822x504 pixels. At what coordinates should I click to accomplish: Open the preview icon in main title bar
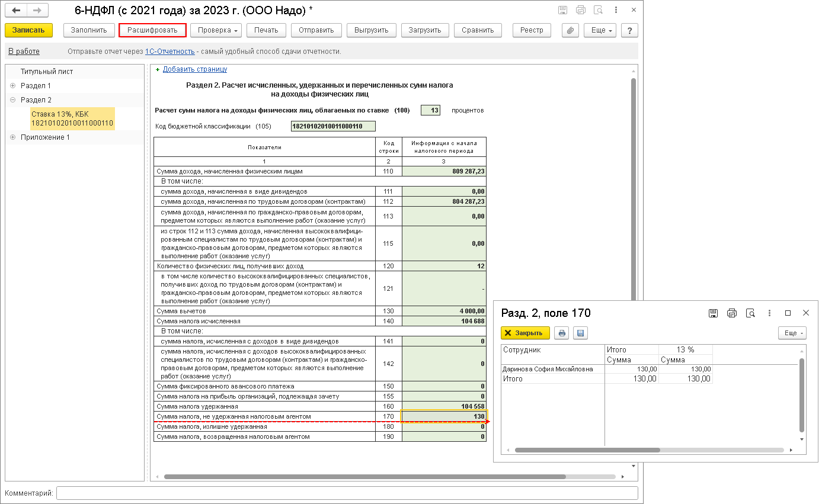pyautogui.click(x=599, y=11)
